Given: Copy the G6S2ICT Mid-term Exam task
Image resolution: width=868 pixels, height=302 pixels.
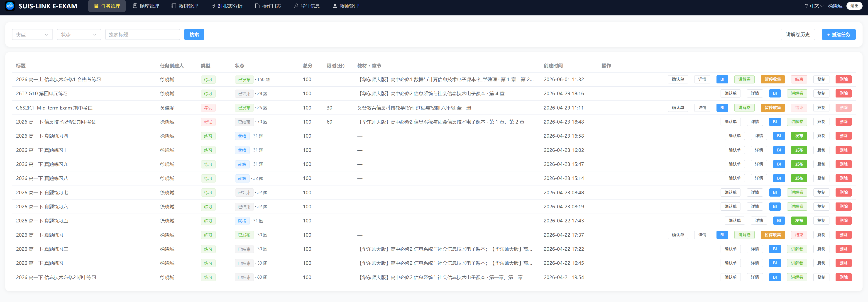Looking at the screenshot, I should click(821, 108).
